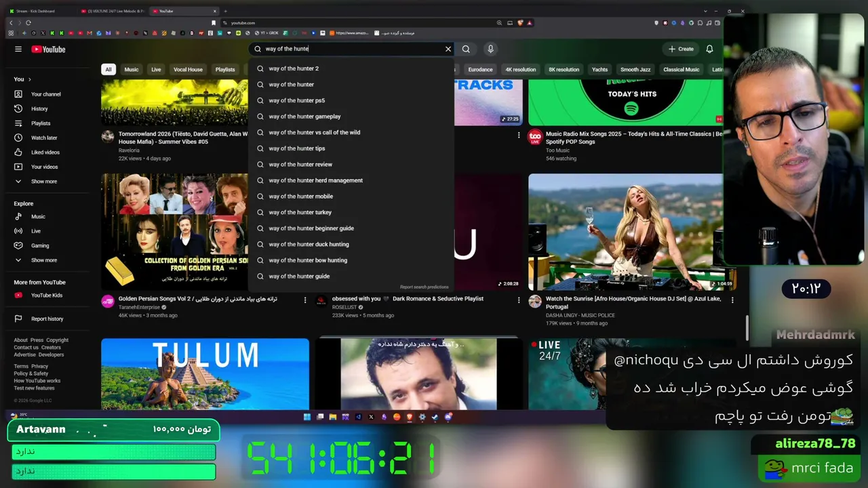Select the 4K resolution filter chip

tap(520, 69)
